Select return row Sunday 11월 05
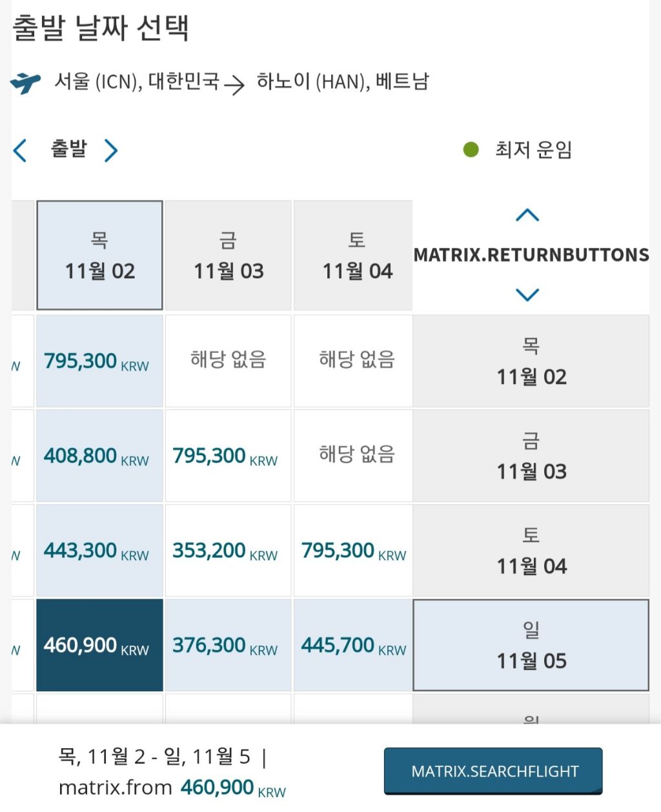This screenshot has height=812, width=661. coord(531,645)
